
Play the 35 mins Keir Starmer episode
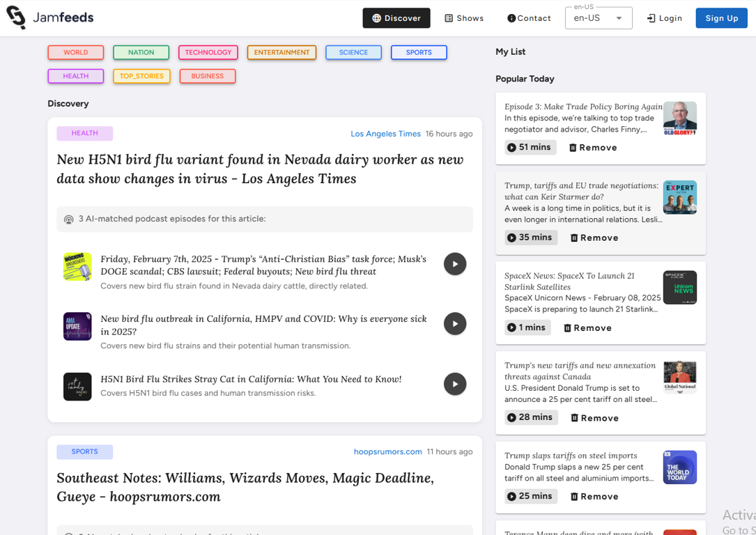[x=531, y=238]
